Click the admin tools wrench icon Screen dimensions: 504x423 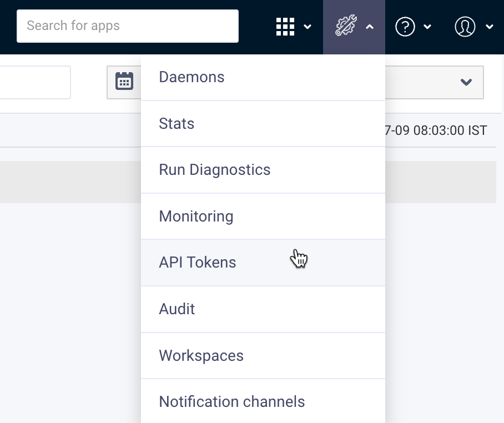click(x=345, y=26)
